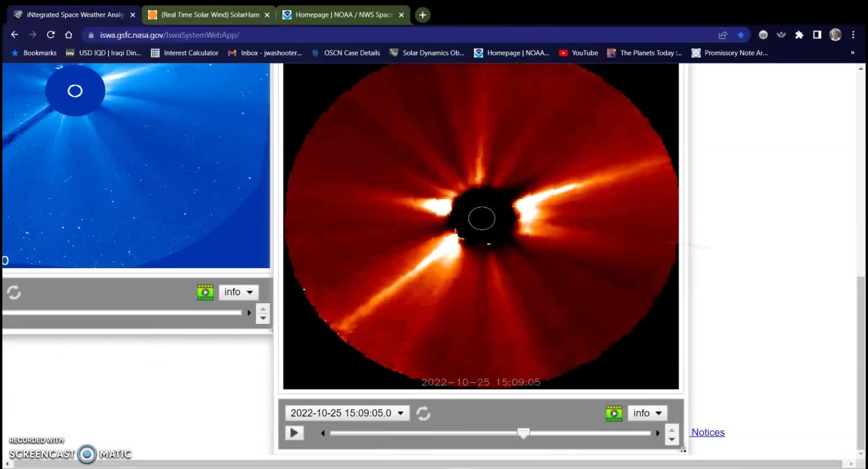Show hidden bookmarks with the double chevron
The image size is (868, 469).
click(x=852, y=53)
